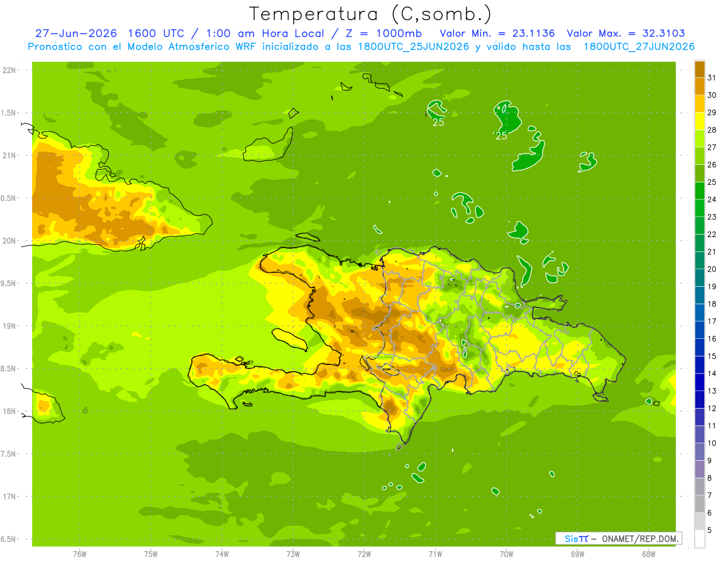Viewport: 728px width, 562px height.
Task: Click the '76W' longitude label
Action: [80, 554]
